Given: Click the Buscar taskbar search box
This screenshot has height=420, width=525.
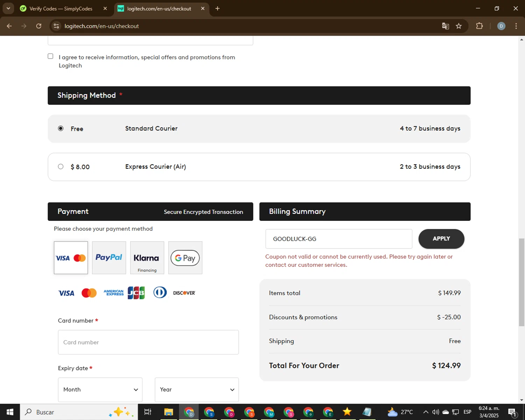Looking at the screenshot, I should pos(79,412).
